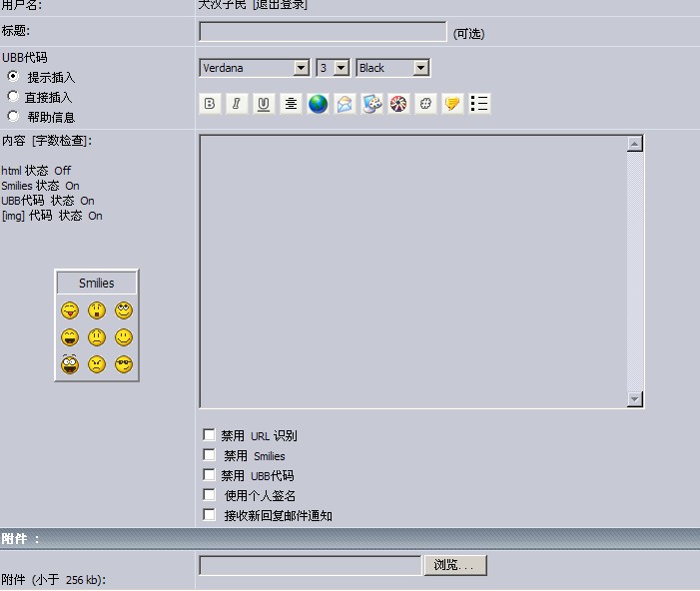Insert the sunglasses smiley
The height and width of the screenshot is (591, 700).
click(124, 365)
